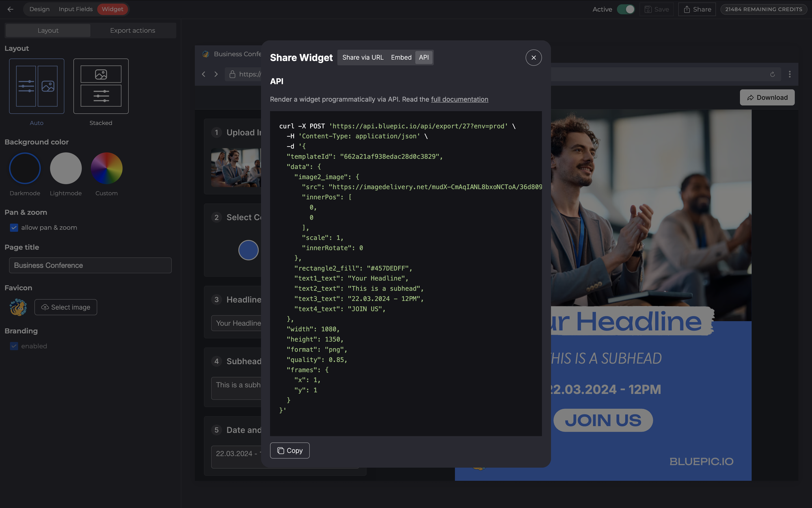Select the Widget tab
812x508 pixels.
[112, 9]
